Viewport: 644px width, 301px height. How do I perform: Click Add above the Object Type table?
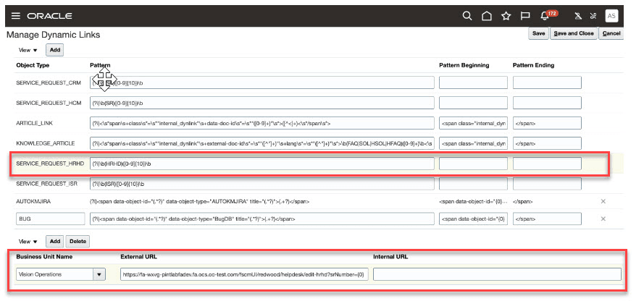54,50
